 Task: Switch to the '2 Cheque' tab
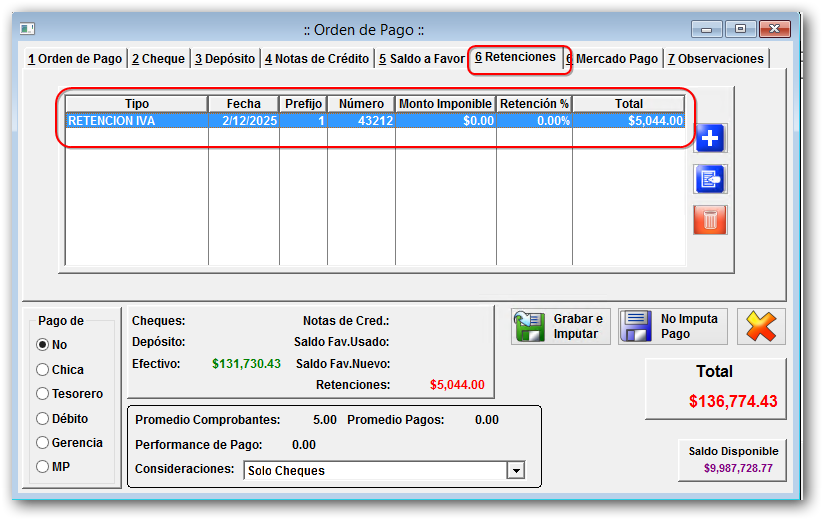[x=159, y=59]
